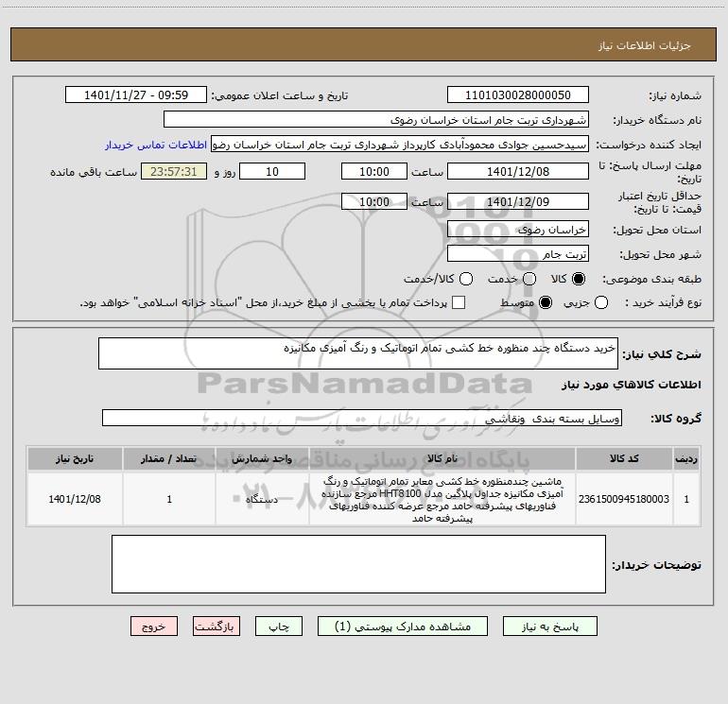
Task: Choose جزیی purchase process radio
Action: click(601, 302)
